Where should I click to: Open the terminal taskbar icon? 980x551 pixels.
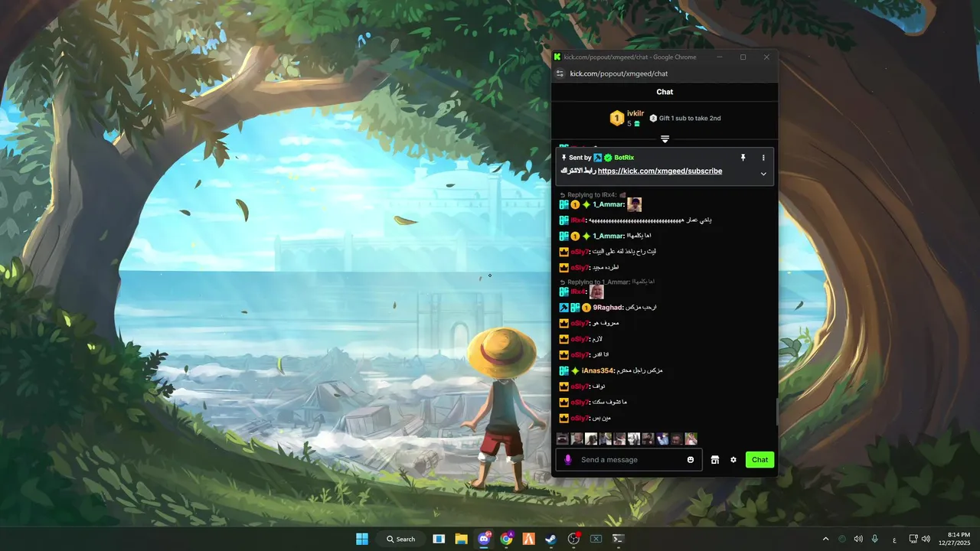click(618, 539)
